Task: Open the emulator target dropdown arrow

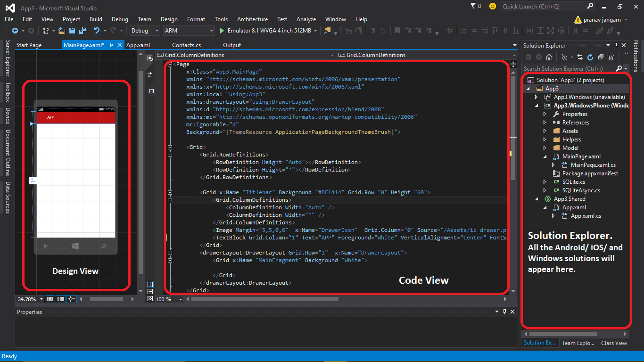Action: (315, 31)
